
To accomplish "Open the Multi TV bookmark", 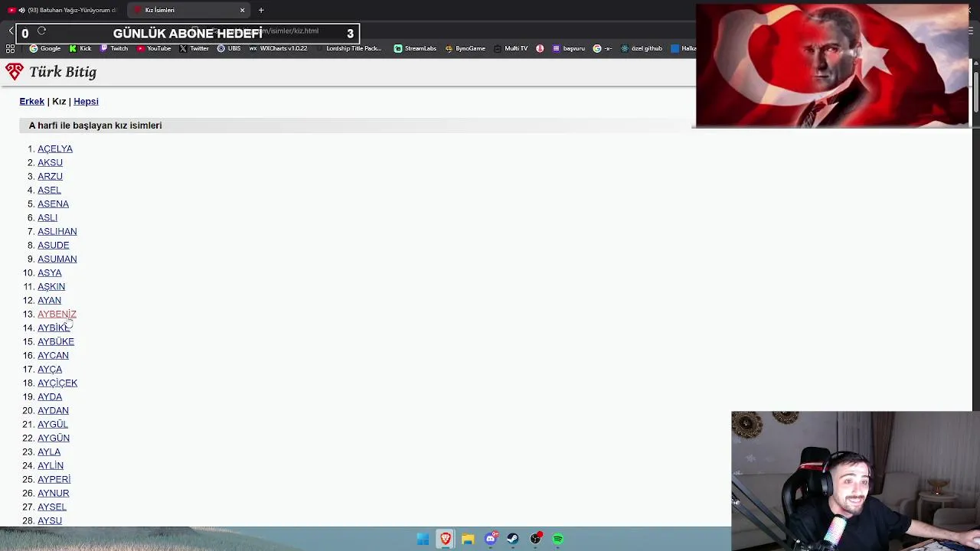I will (511, 48).
